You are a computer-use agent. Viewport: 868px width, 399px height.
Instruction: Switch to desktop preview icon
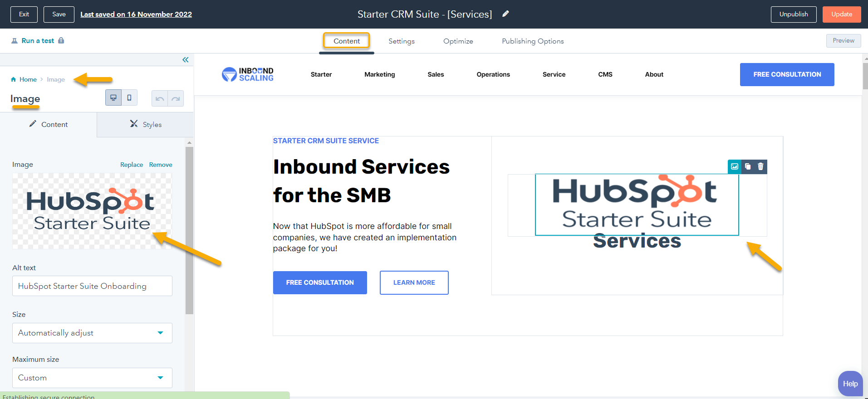point(113,97)
